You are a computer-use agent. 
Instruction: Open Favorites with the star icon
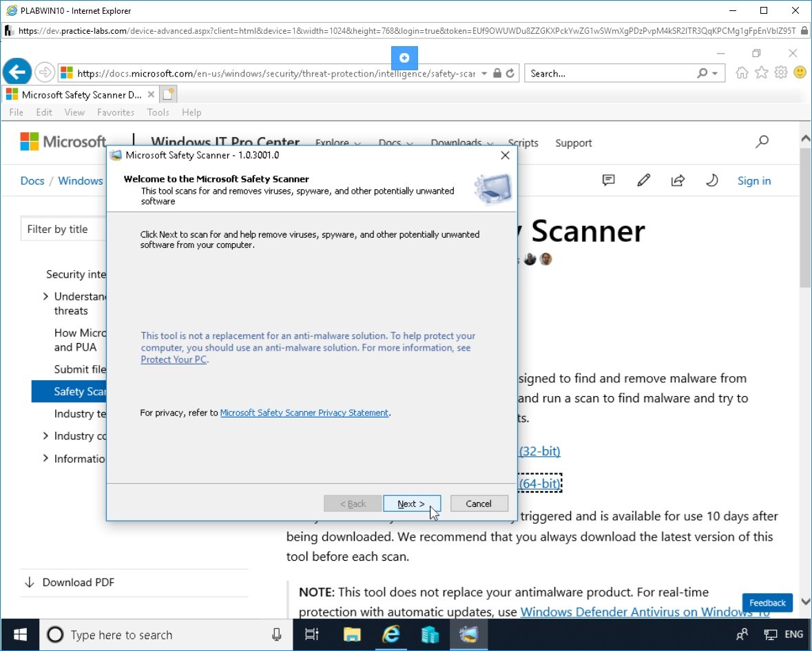coord(761,72)
